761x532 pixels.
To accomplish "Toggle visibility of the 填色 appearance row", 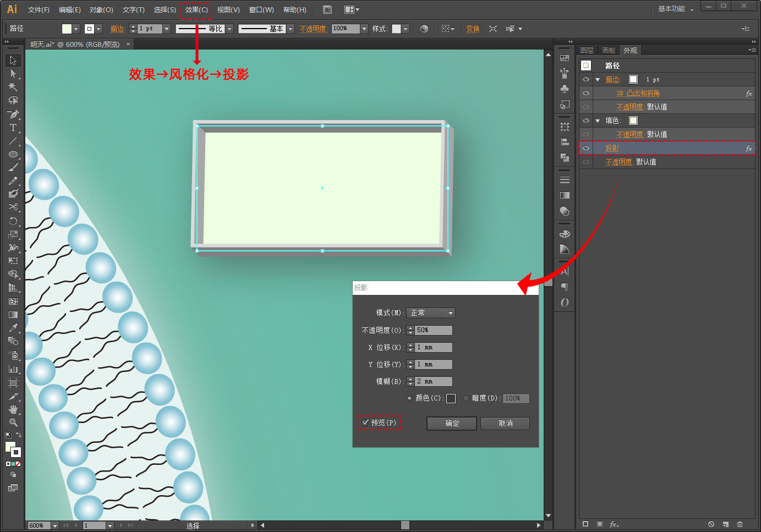I will [586, 120].
